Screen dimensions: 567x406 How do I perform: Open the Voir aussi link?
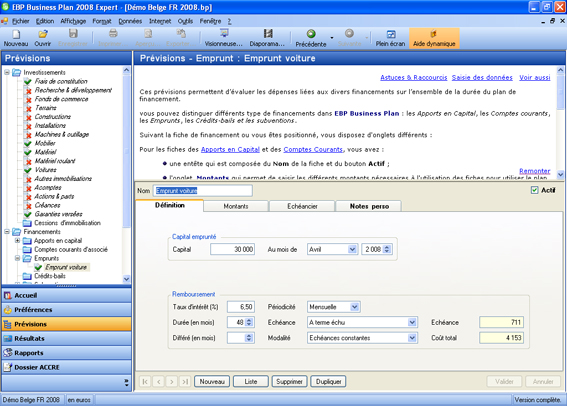534,77
